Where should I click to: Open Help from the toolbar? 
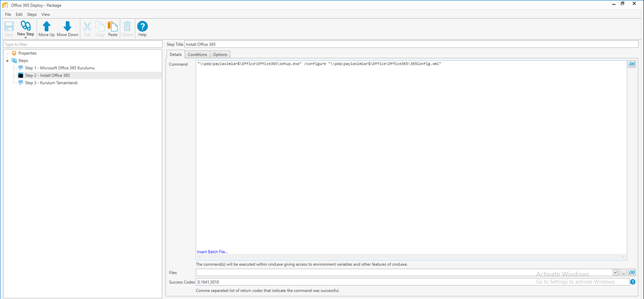pyautogui.click(x=142, y=29)
